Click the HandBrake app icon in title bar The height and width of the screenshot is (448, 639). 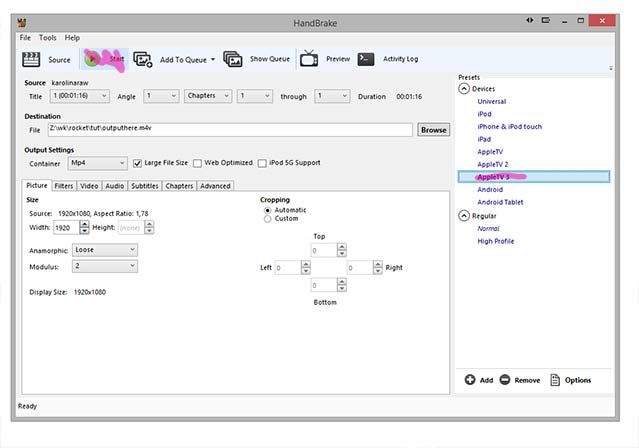[x=22, y=22]
